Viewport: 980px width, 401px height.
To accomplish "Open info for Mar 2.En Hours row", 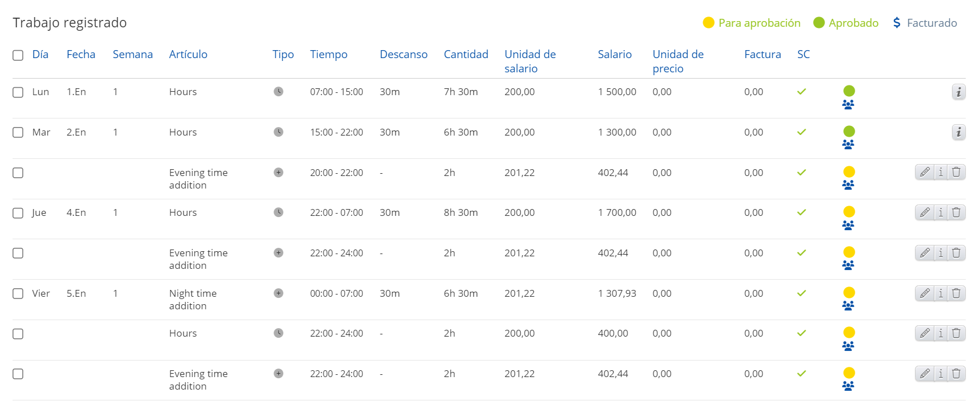I will [958, 132].
